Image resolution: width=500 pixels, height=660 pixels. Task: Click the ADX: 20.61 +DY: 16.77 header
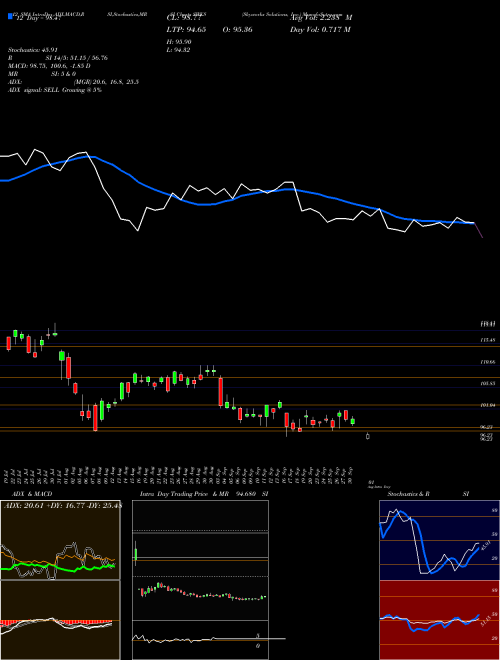[62, 505]
